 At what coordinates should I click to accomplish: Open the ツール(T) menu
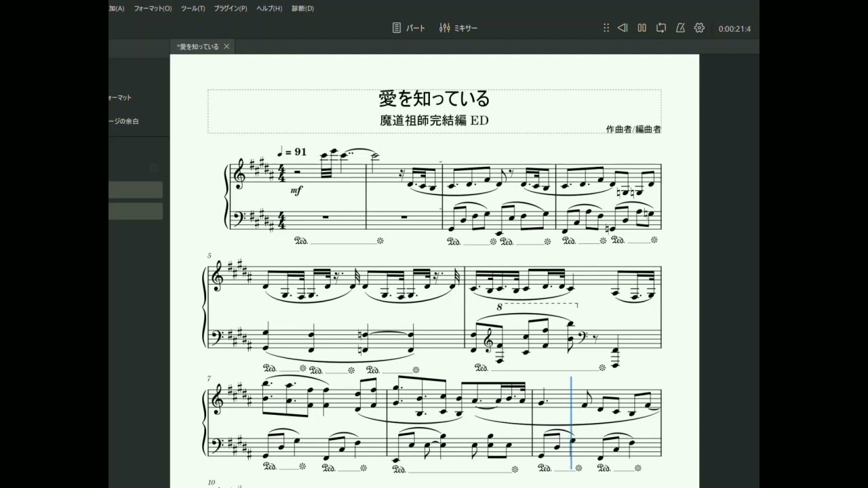pos(194,8)
